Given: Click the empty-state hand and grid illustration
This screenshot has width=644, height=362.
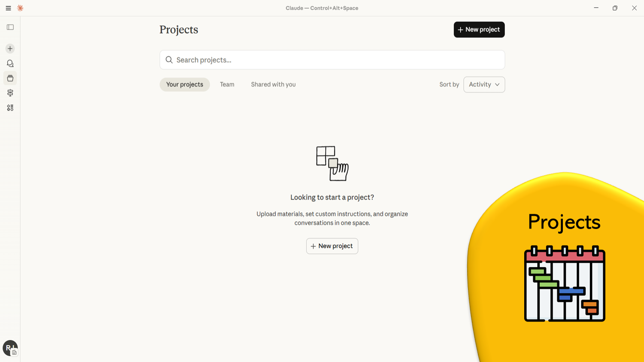Looking at the screenshot, I should tap(332, 163).
